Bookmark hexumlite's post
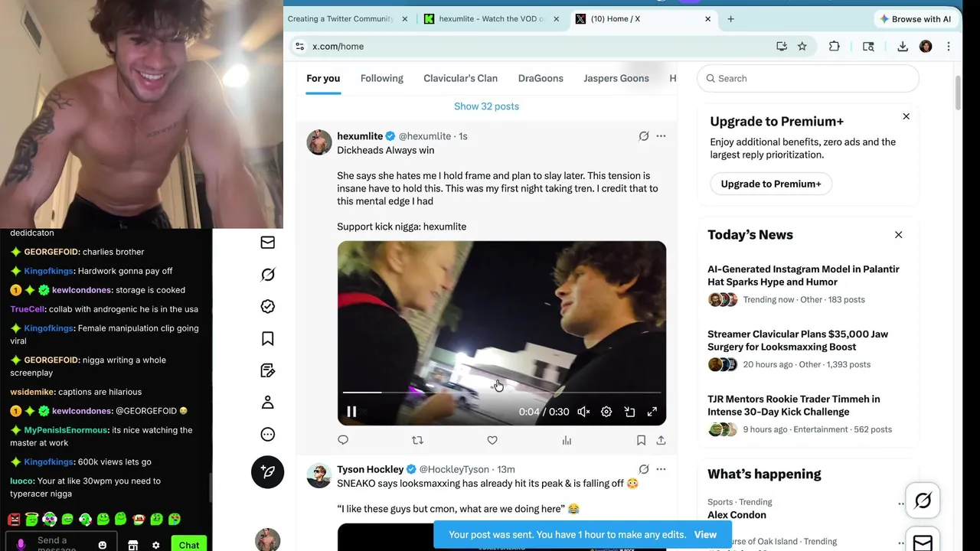980x551 pixels. pos(641,440)
